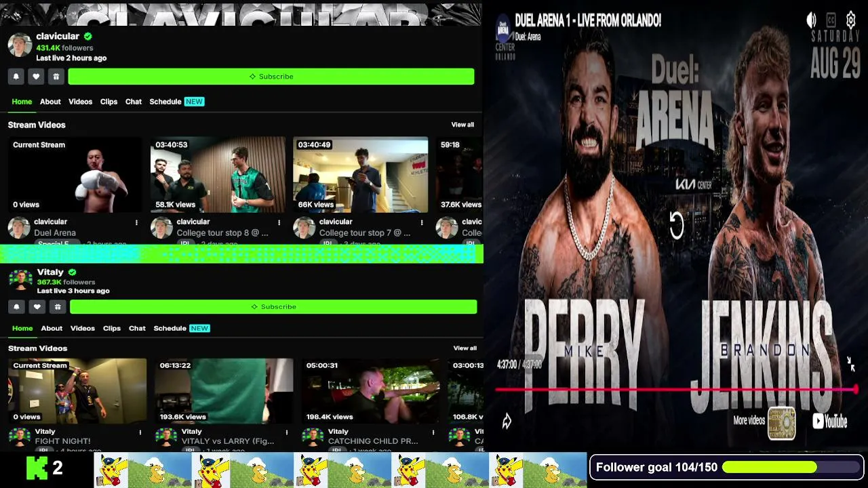Image resolution: width=868 pixels, height=488 pixels.
Task: Subscribe to the clavicular channel
Action: (271, 77)
